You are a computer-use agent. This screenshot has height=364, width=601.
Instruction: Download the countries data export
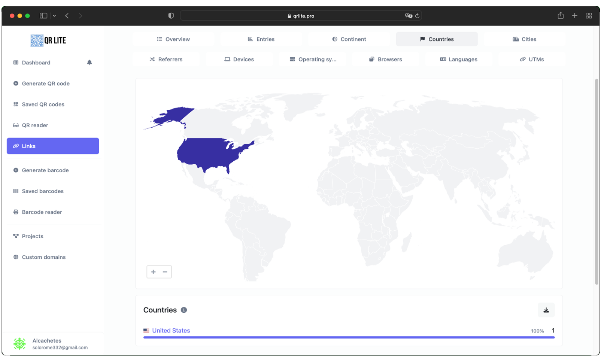pos(546,310)
